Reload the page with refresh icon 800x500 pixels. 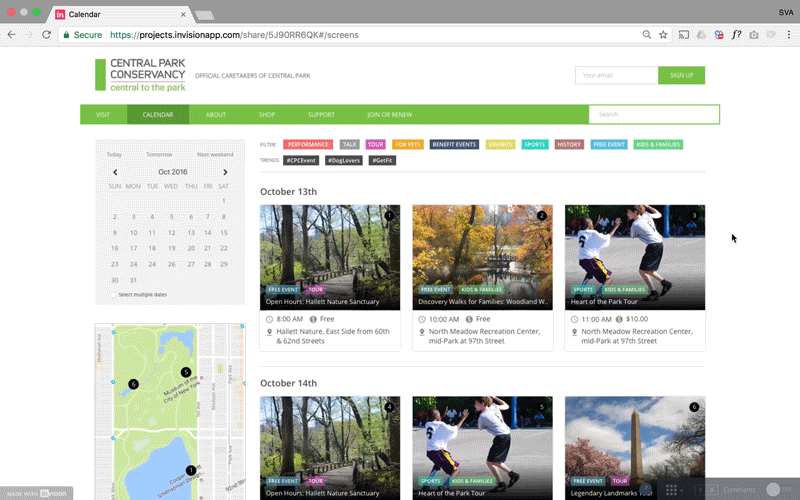coord(46,35)
